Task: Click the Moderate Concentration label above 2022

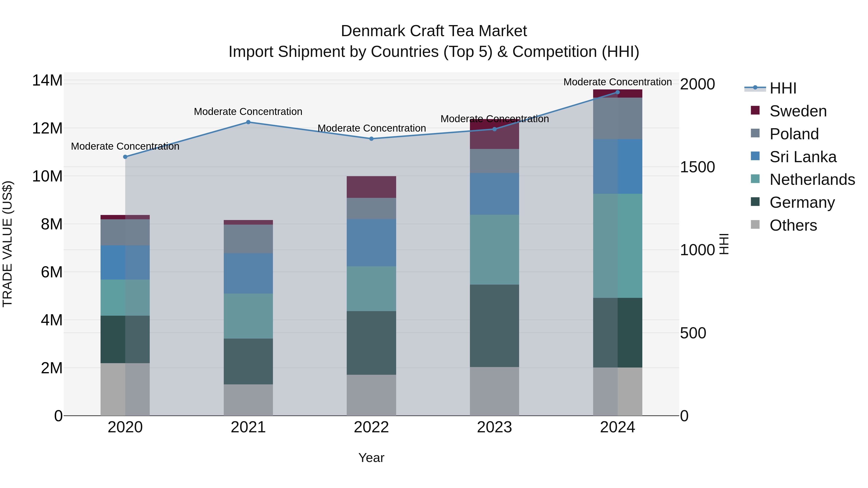Action: point(372,128)
